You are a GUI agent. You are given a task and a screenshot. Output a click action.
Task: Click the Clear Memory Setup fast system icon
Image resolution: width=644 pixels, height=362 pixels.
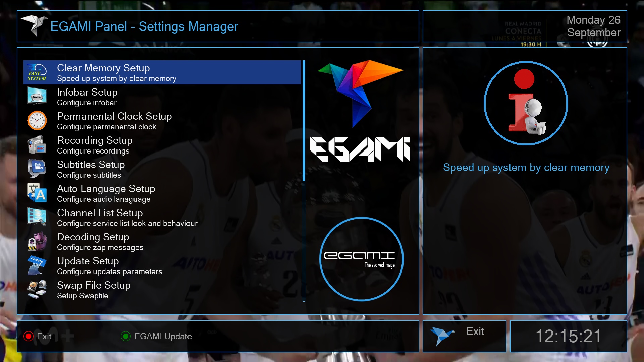37,72
